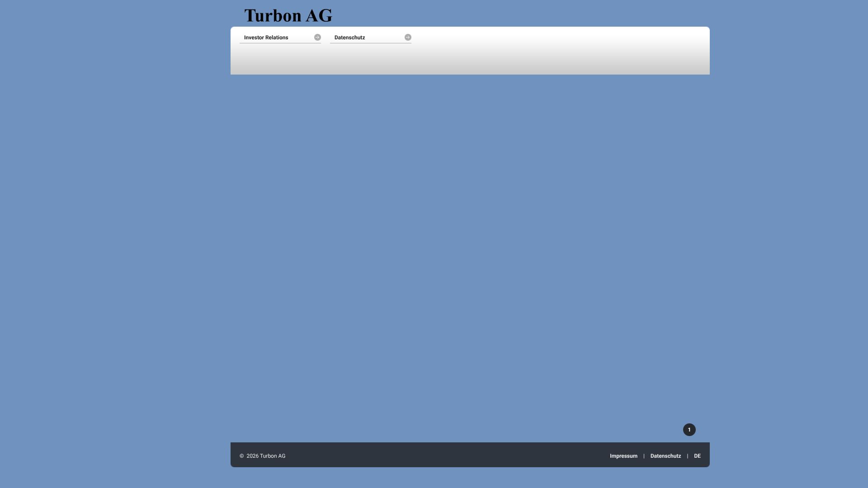Click the underline below Investor Relations
The image size is (868, 488).
280,43
